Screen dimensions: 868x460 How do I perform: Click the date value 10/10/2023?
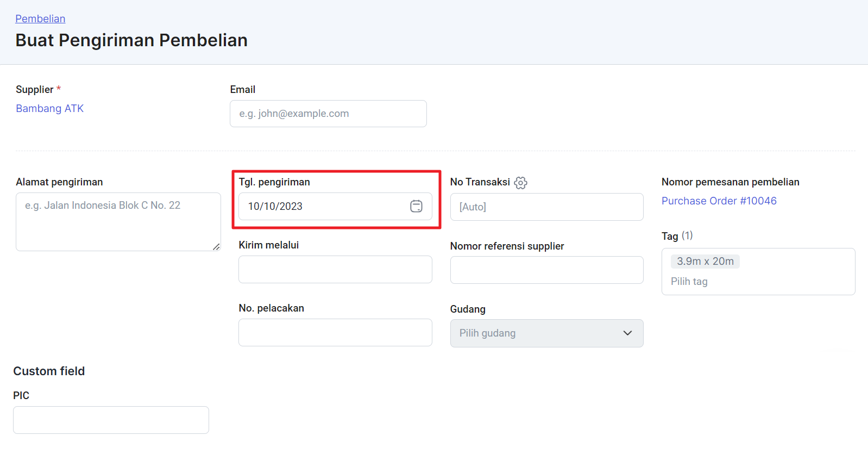[x=275, y=207]
